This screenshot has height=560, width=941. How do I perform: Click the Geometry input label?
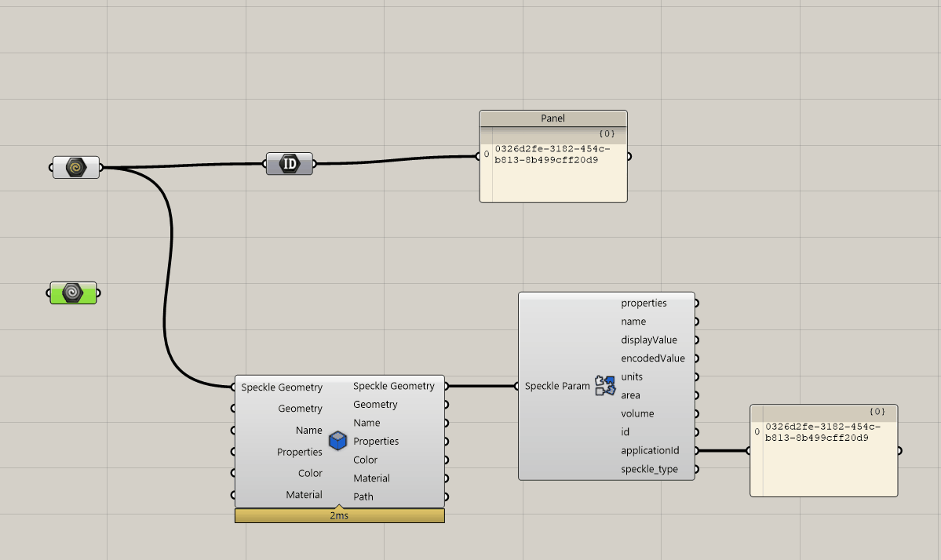click(x=300, y=409)
